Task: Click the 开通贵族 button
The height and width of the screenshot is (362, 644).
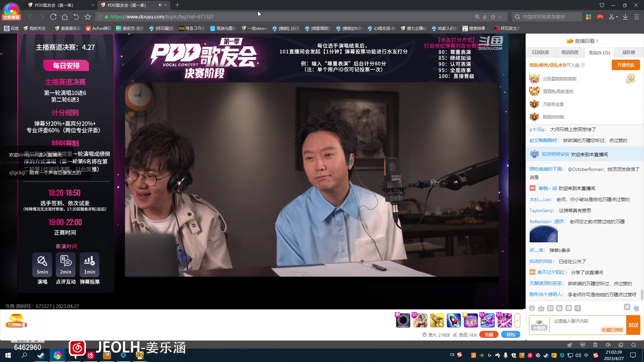Action: (626, 65)
